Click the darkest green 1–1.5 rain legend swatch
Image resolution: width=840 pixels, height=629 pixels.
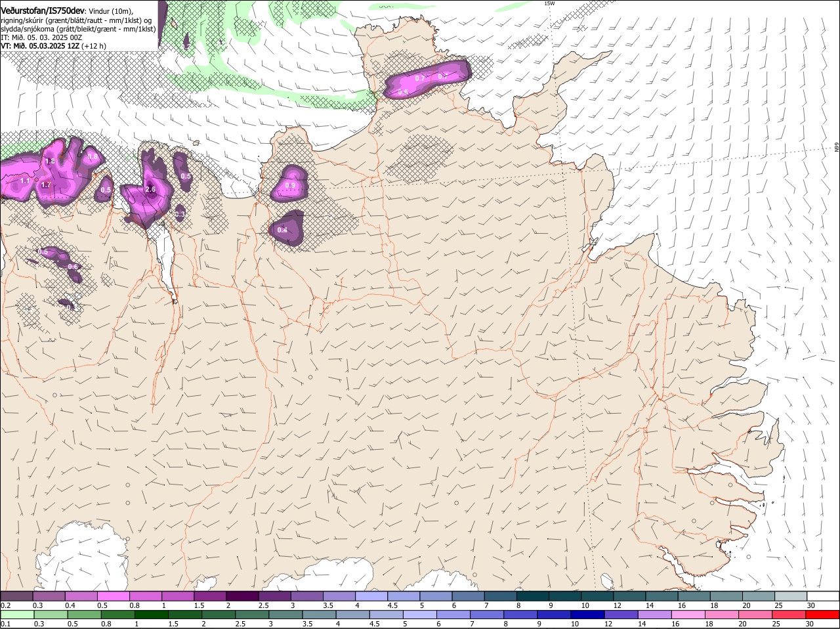(152, 615)
